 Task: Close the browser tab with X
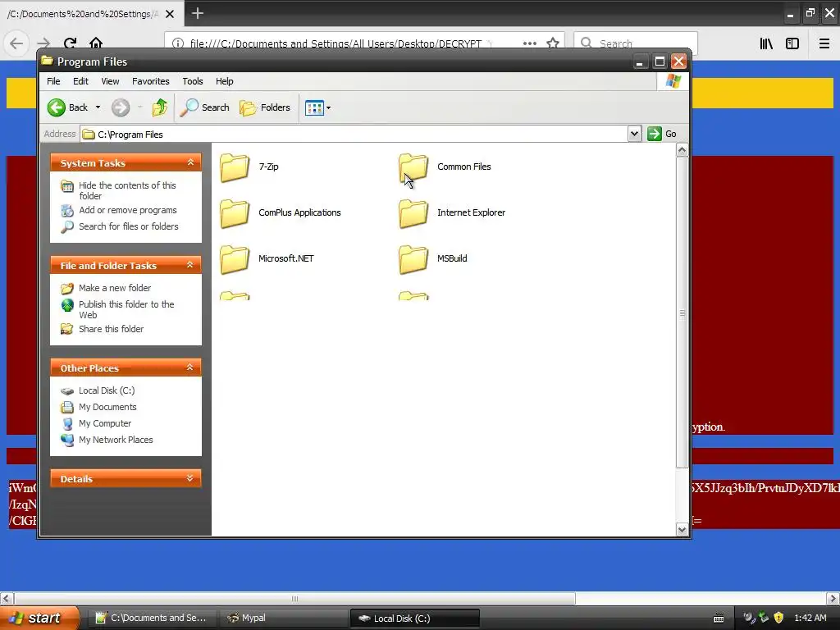[x=170, y=14]
